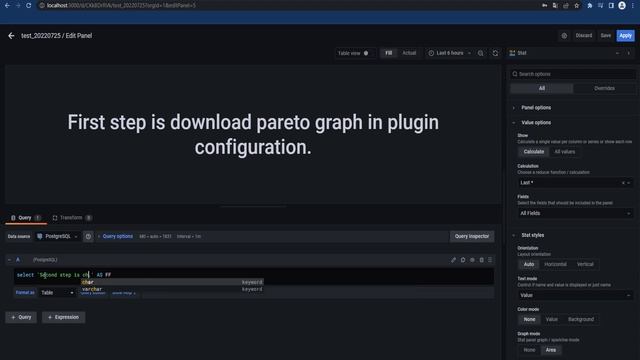Select the Fill view option
The image size is (640, 360).
click(x=389, y=53)
